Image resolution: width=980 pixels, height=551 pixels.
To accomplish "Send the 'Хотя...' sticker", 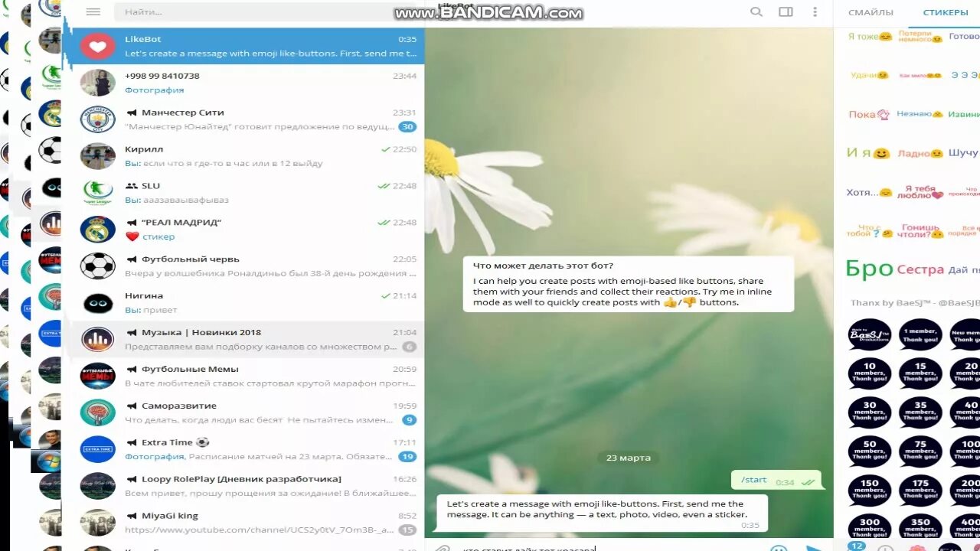I will [x=870, y=193].
